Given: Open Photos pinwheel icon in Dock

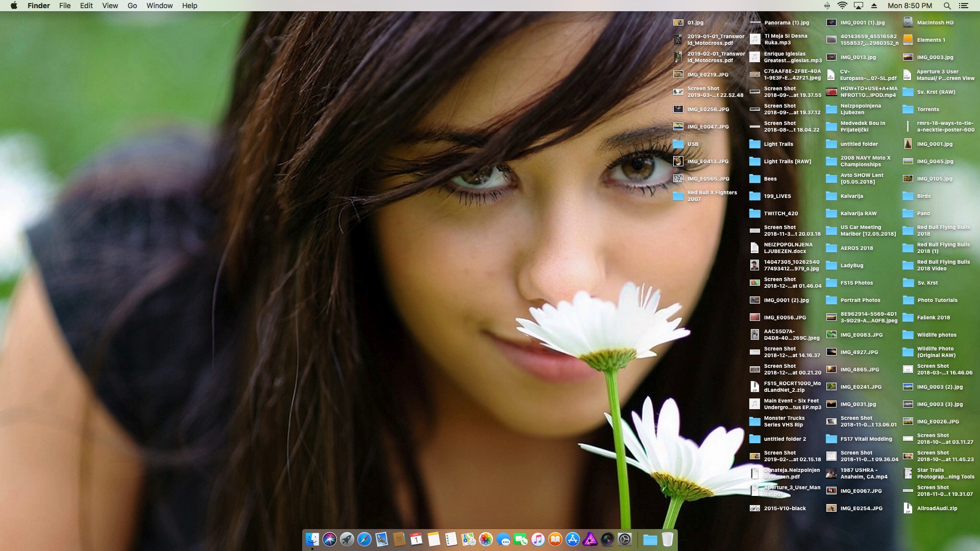Looking at the screenshot, I should tap(486, 539).
